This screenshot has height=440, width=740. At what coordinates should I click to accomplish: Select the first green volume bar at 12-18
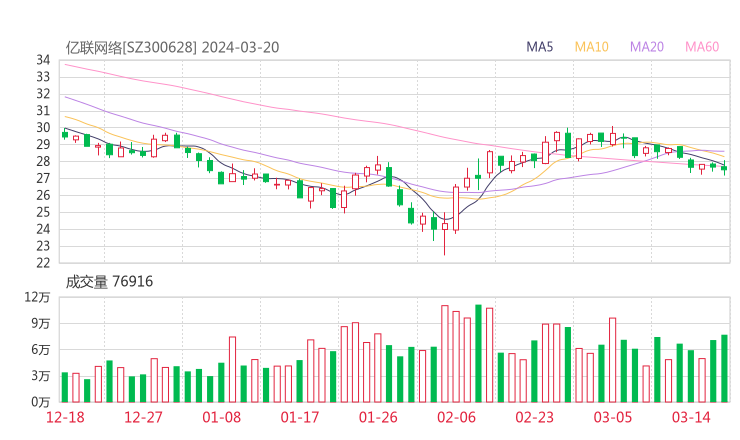click(65, 387)
